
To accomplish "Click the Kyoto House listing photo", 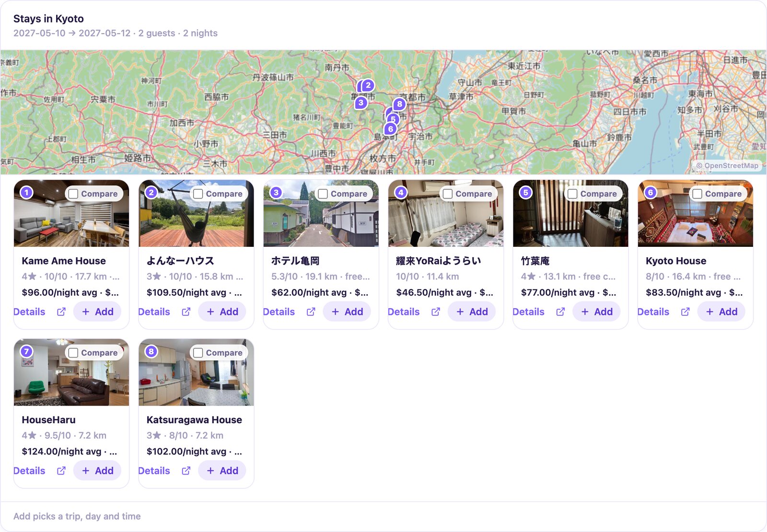I will click(x=696, y=213).
